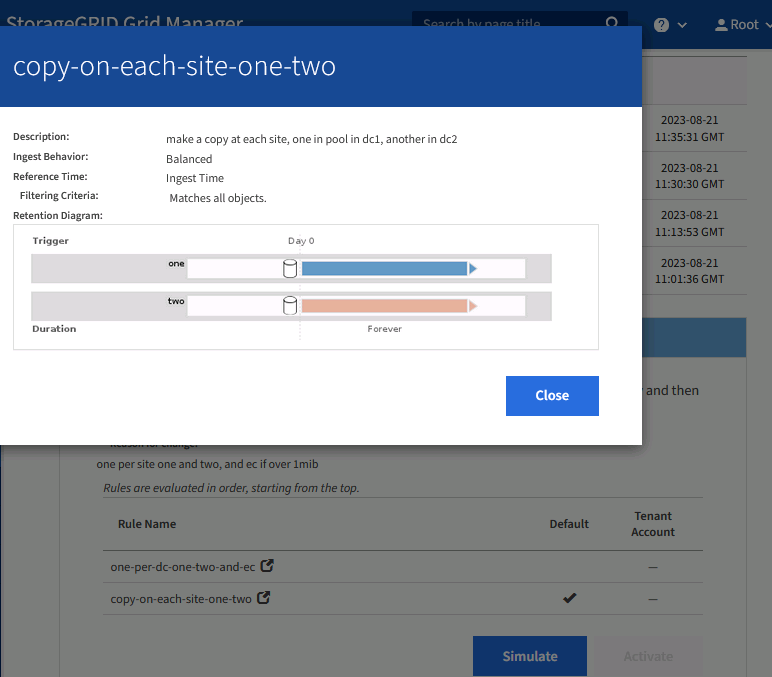772x677 pixels.
Task: Click pool label one in the diagram
Action: pos(176,263)
